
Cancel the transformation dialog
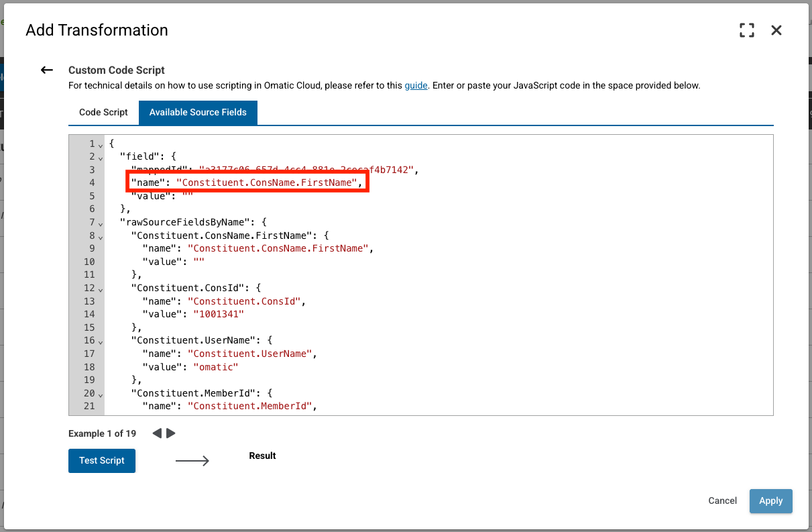[723, 500]
